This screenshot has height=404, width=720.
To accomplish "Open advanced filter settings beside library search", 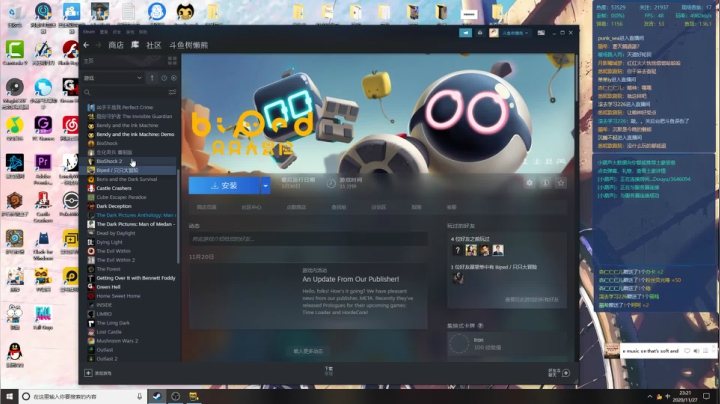I will point(172,92).
